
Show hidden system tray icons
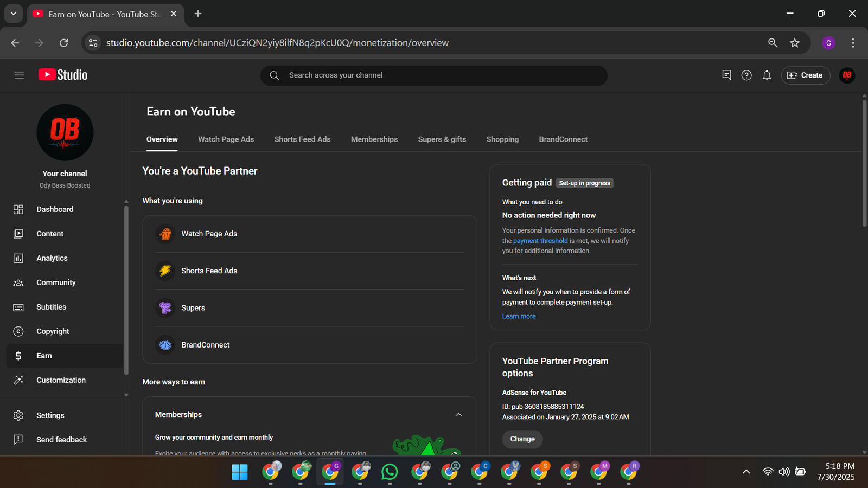click(746, 472)
